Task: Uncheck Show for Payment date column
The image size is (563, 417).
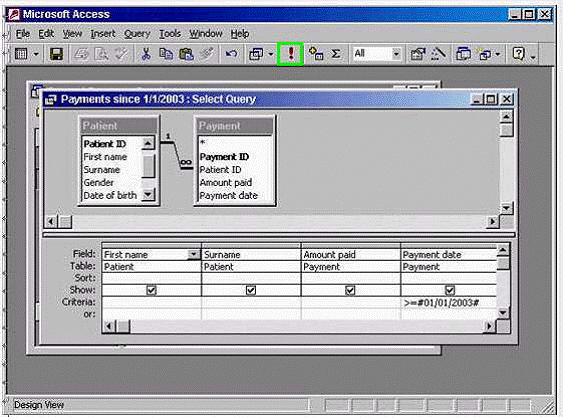Action: point(450,290)
